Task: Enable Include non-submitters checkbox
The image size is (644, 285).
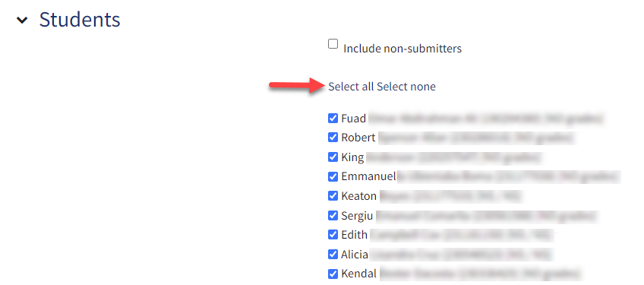Action: [x=333, y=43]
